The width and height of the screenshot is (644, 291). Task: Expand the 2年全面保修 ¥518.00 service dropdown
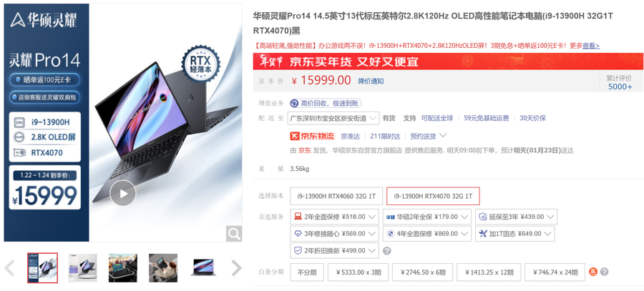point(335,217)
